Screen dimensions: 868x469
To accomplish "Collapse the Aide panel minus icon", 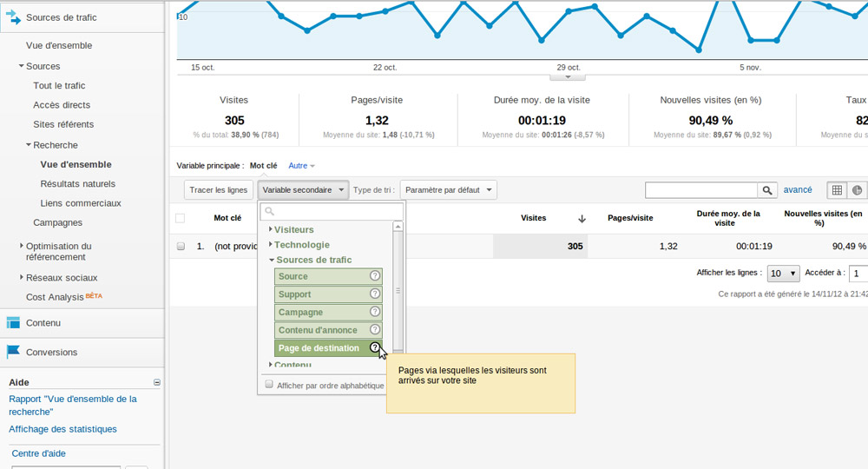I will coord(156,382).
